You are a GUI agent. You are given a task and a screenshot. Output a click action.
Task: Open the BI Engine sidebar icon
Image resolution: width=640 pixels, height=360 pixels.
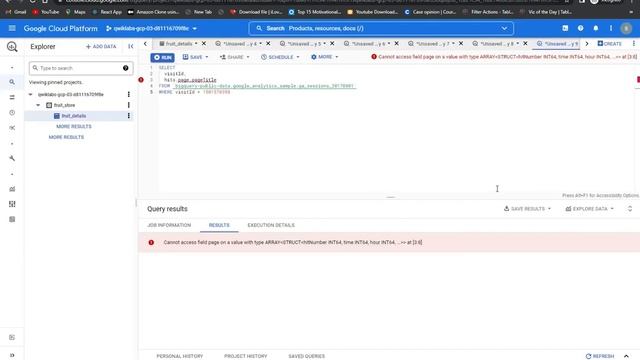(x=12, y=220)
